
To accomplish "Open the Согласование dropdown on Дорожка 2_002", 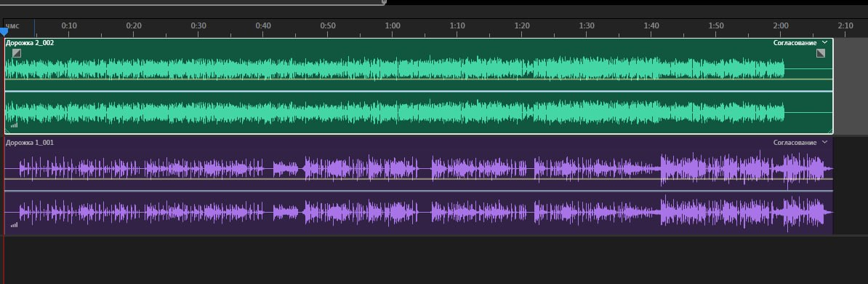I will [x=800, y=43].
